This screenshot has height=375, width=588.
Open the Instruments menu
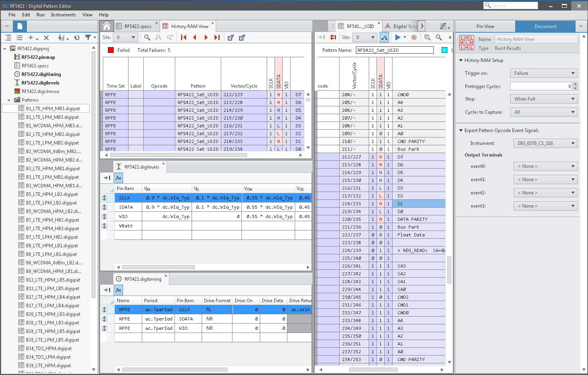[x=63, y=15]
